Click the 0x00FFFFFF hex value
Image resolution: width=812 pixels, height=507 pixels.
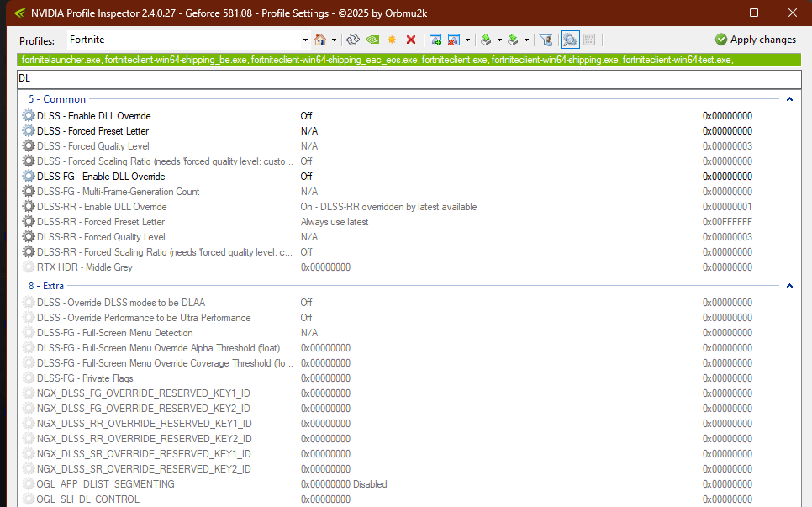click(x=727, y=222)
